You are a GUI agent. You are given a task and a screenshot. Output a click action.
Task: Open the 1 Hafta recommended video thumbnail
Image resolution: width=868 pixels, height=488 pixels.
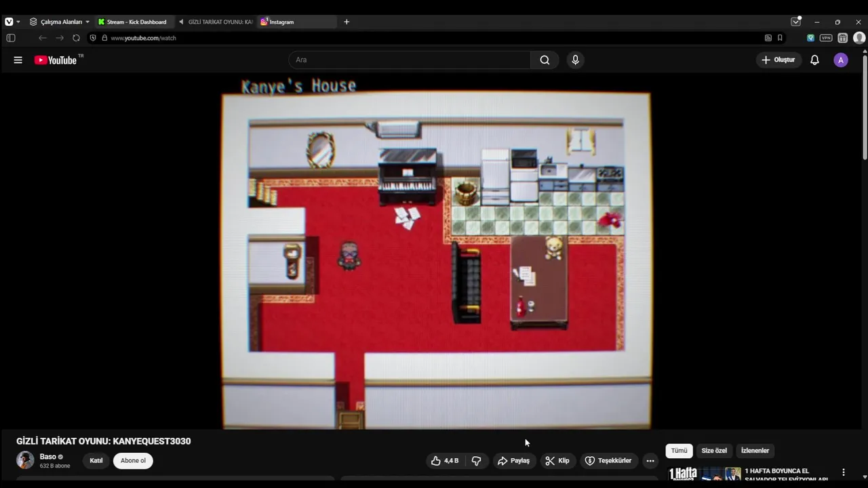click(705, 474)
